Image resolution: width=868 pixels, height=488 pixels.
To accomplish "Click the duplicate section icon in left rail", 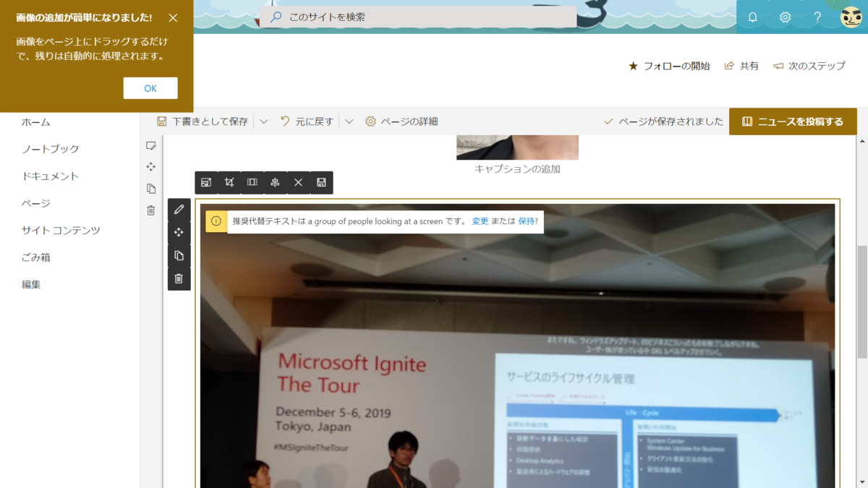I will [x=150, y=189].
